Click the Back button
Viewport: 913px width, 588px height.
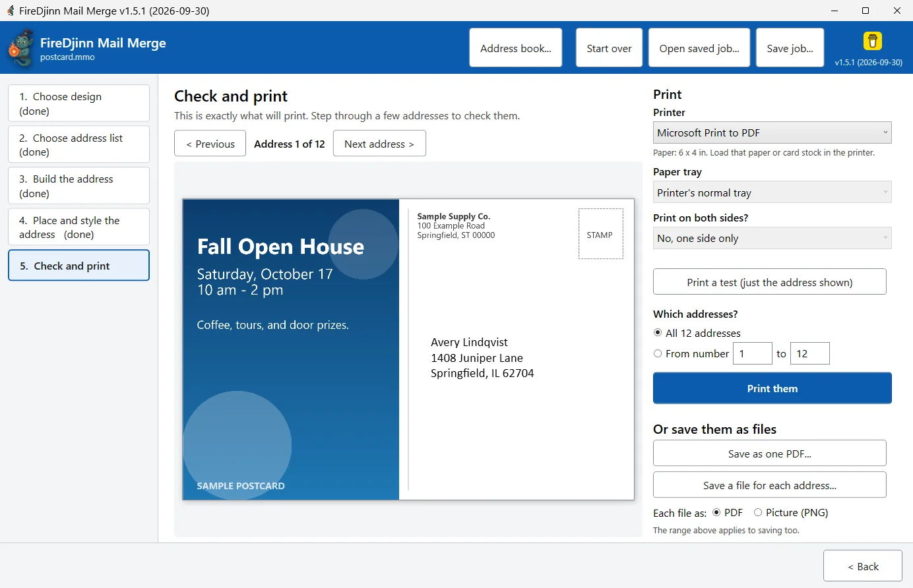863,566
